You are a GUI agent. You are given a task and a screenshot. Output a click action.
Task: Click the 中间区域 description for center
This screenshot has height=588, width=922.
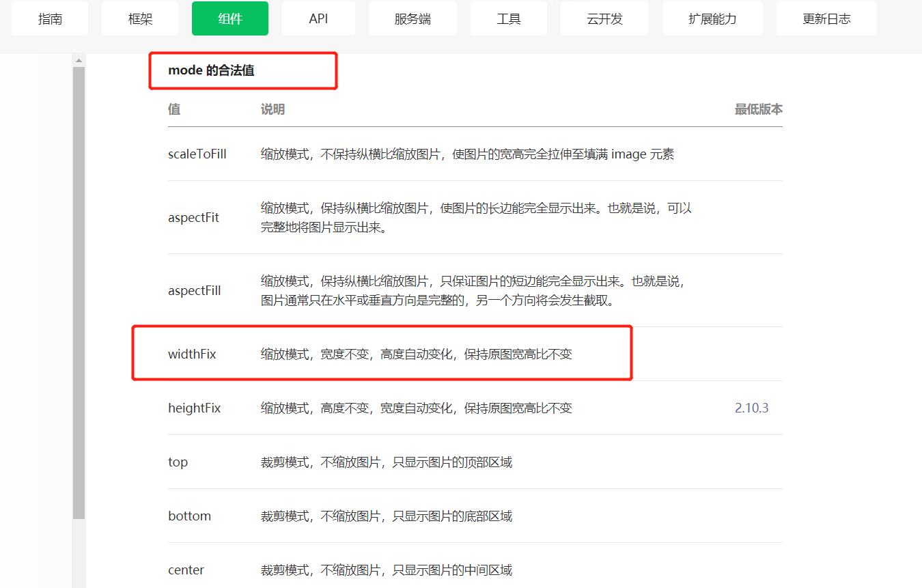[x=387, y=570]
